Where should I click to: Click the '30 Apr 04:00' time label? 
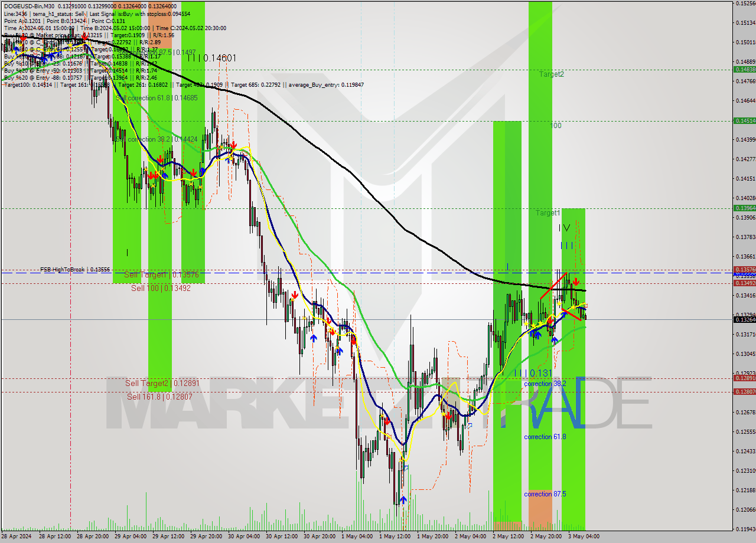point(244,537)
